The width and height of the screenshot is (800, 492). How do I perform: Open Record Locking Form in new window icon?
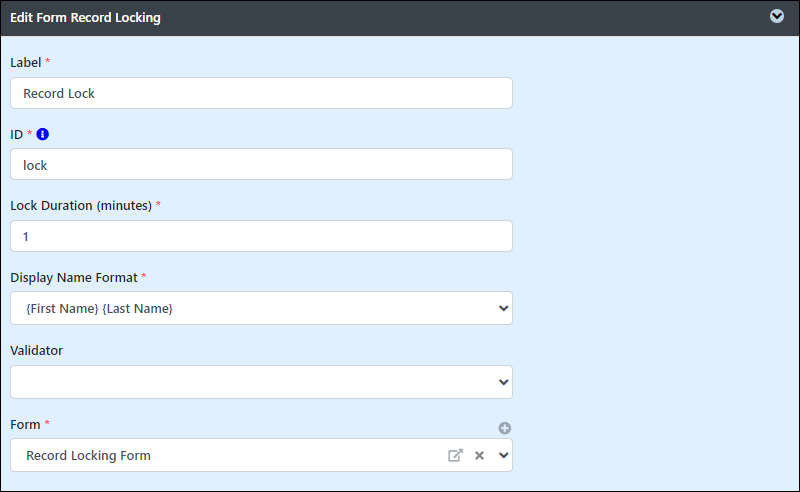(455, 455)
